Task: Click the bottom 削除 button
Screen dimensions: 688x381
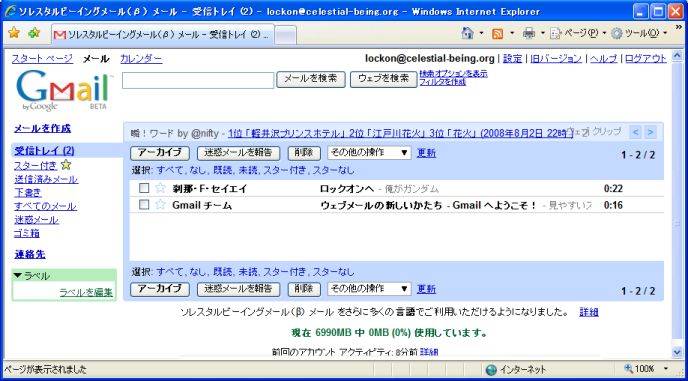Action: pyautogui.click(x=304, y=289)
